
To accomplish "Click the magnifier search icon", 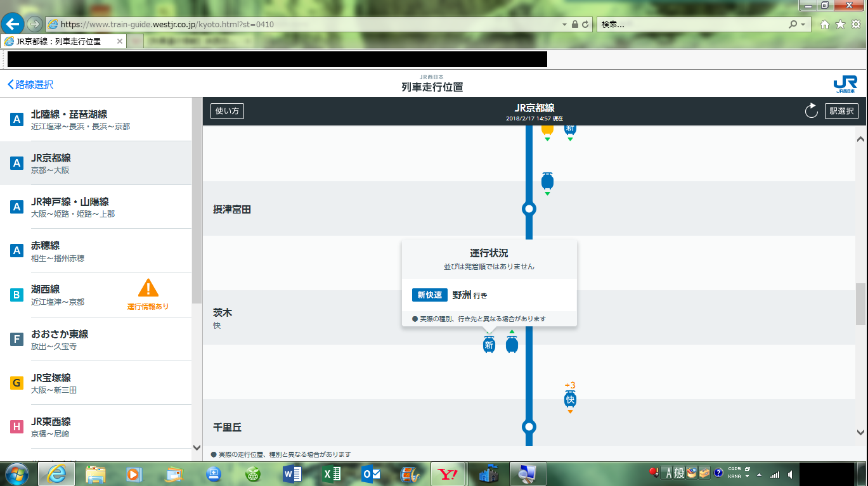I will click(793, 24).
